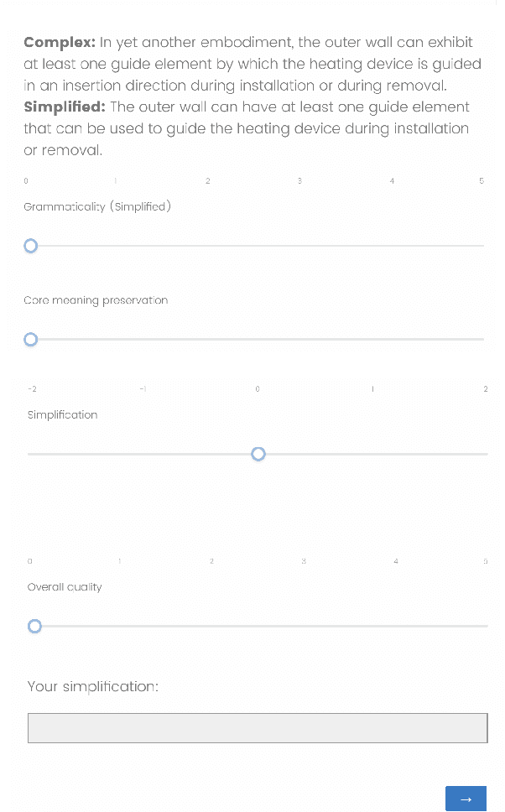Set Grammaticality slider to 1
Image resolution: width=505 pixels, height=812 pixels.
coord(121,246)
